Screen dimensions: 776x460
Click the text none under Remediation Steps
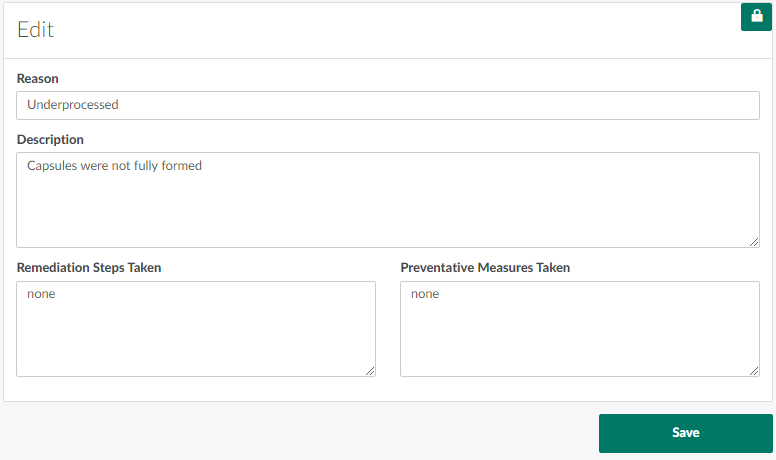click(41, 294)
